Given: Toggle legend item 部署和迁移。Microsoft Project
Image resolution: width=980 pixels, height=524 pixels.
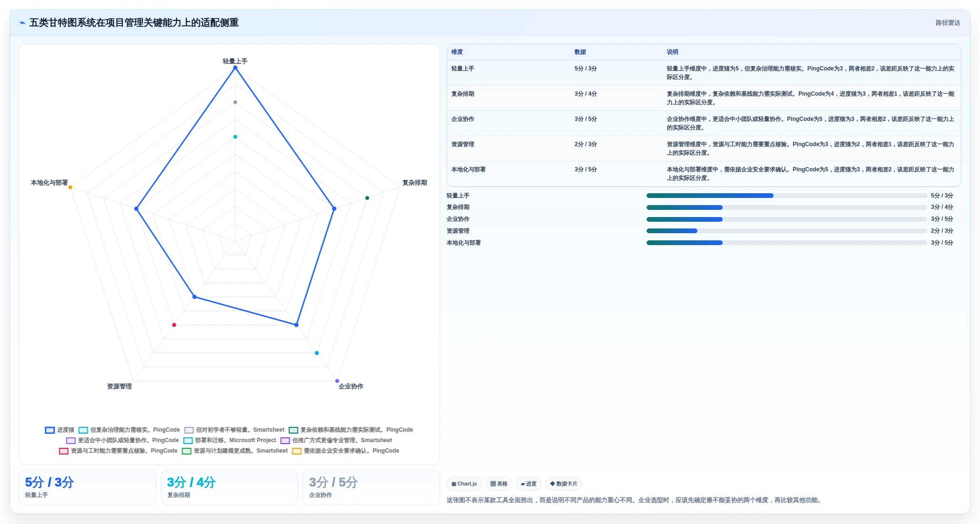Looking at the screenshot, I should (229, 440).
